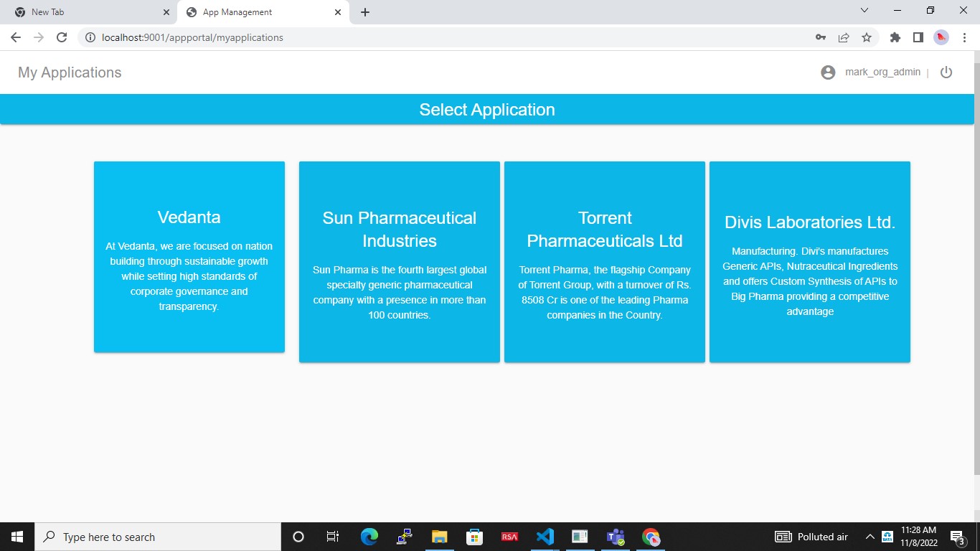Click the page vertical scrollbar

[x=976, y=268]
